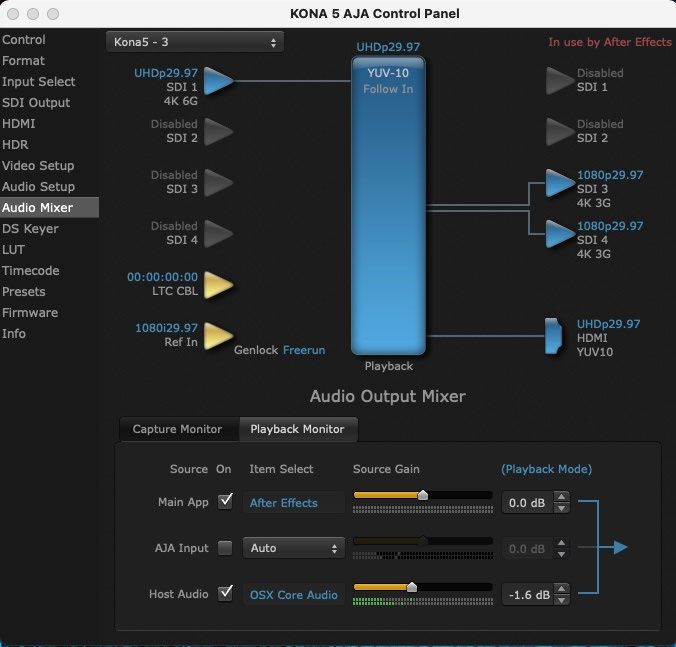Click the SDI 4 output blue triangle
This screenshot has height=647, width=676.
pyautogui.click(x=560, y=234)
